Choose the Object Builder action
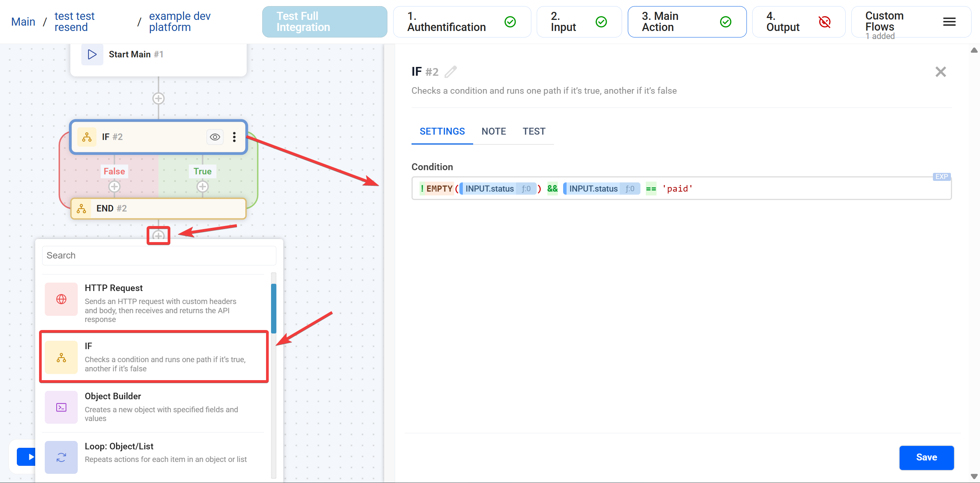The width and height of the screenshot is (980, 483). tap(153, 407)
